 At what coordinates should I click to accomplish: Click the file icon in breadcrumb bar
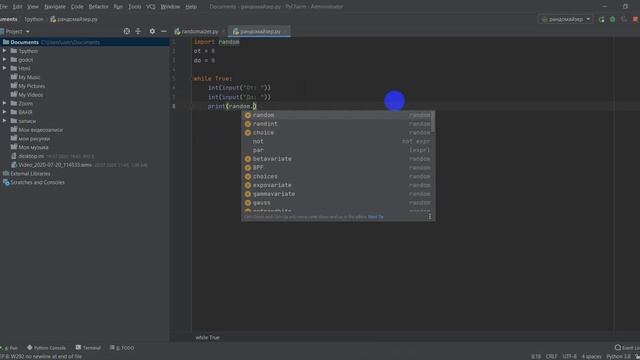click(53, 19)
